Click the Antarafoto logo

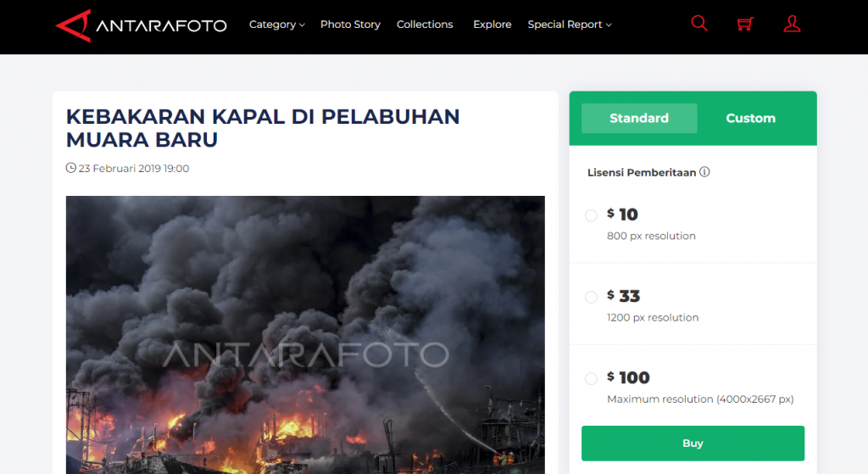142,25
